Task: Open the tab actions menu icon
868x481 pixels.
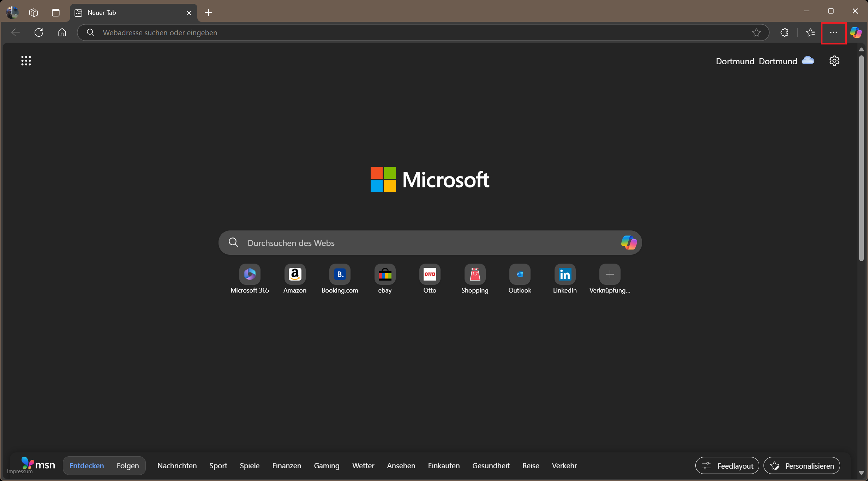Action: pyautogui.click(x=56, y=13)
